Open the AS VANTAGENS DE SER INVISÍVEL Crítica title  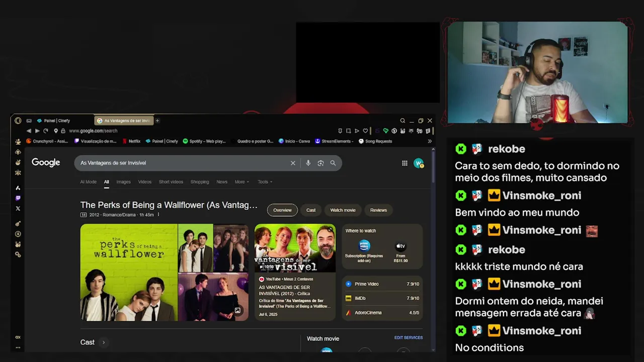[284, 290]
